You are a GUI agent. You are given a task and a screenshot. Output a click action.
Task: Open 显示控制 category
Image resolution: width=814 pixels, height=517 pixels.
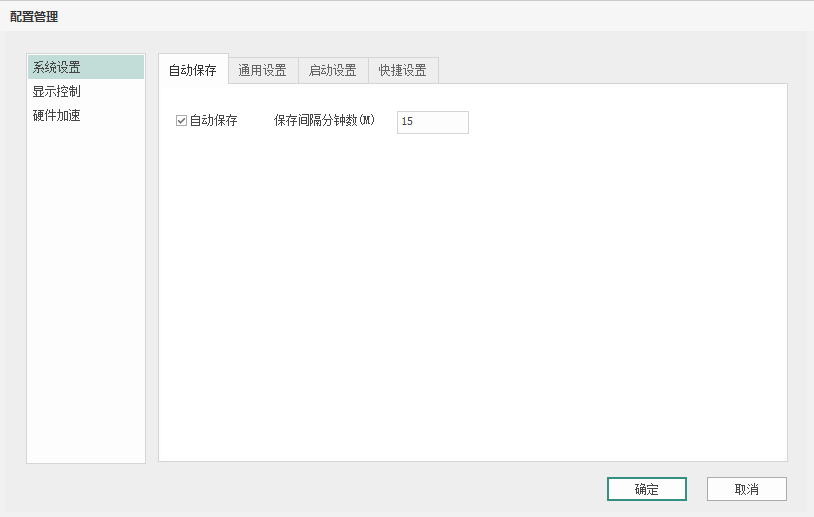click(x=86, y=91)
